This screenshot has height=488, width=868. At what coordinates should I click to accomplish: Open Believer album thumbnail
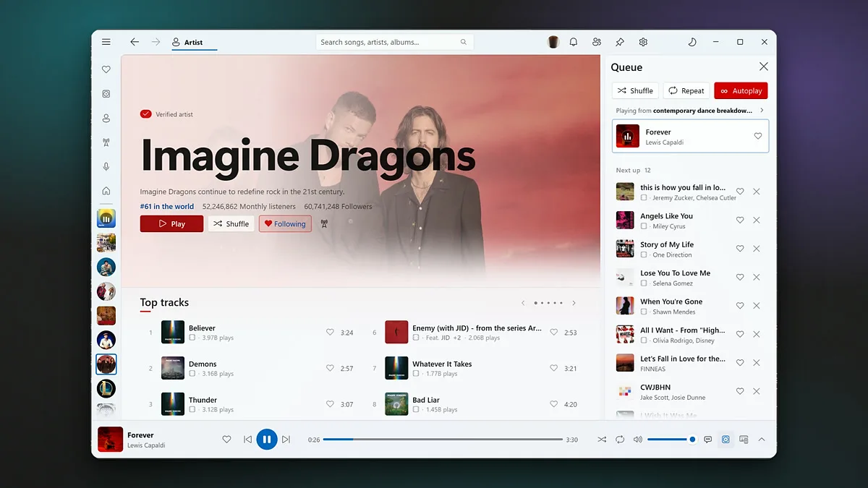[x=173, y=332]
